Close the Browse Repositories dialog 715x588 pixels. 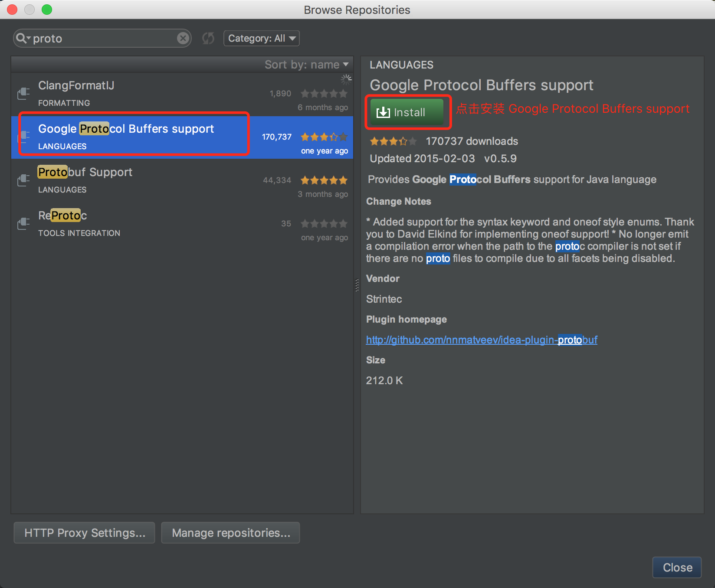pyautogui.click(x=677, y=568)
